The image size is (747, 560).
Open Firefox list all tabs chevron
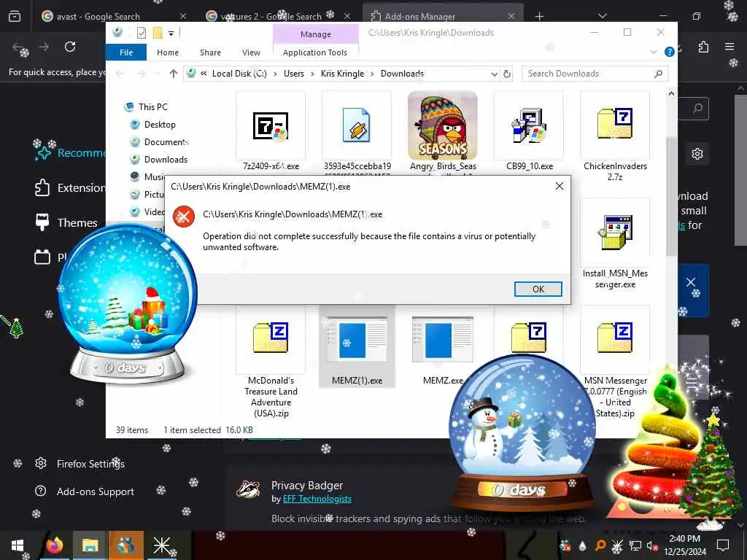602,16
